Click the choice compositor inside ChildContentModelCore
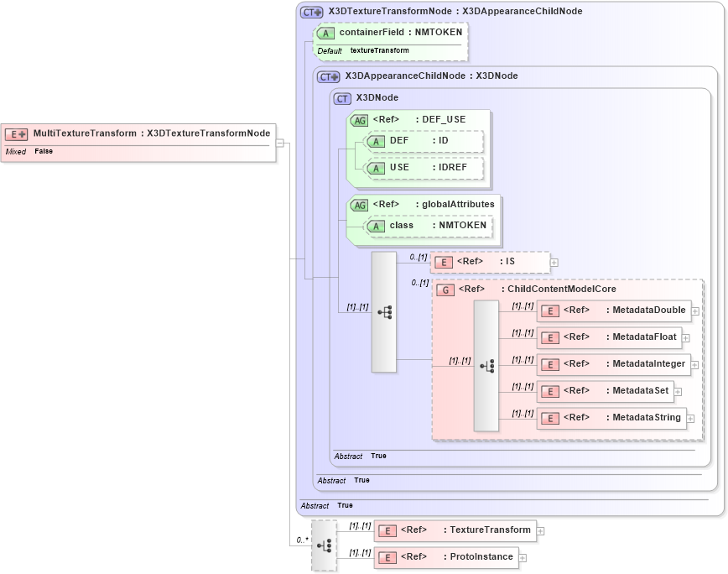 (486, 366)
